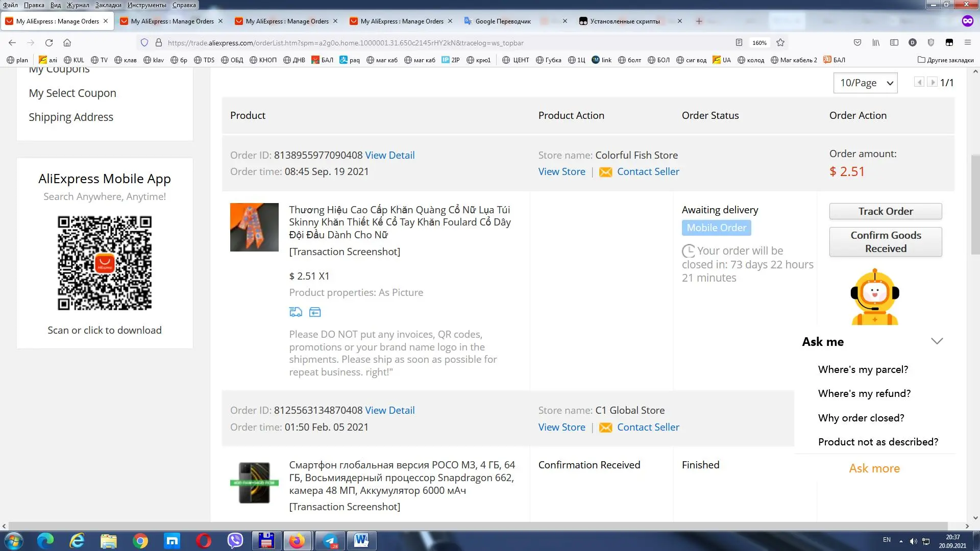Show tracking protection shield info
This screenshot has height=551, width=980.
point(144,43)
